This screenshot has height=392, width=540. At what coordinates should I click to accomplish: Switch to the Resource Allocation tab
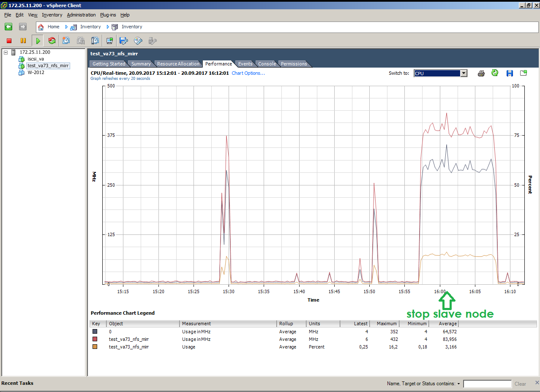178,64
